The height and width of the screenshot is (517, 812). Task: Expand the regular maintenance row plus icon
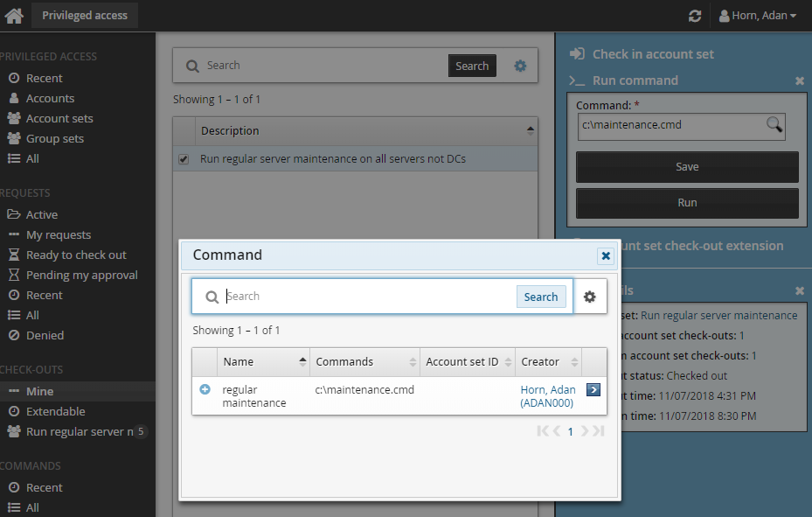(x=205, y=389)
